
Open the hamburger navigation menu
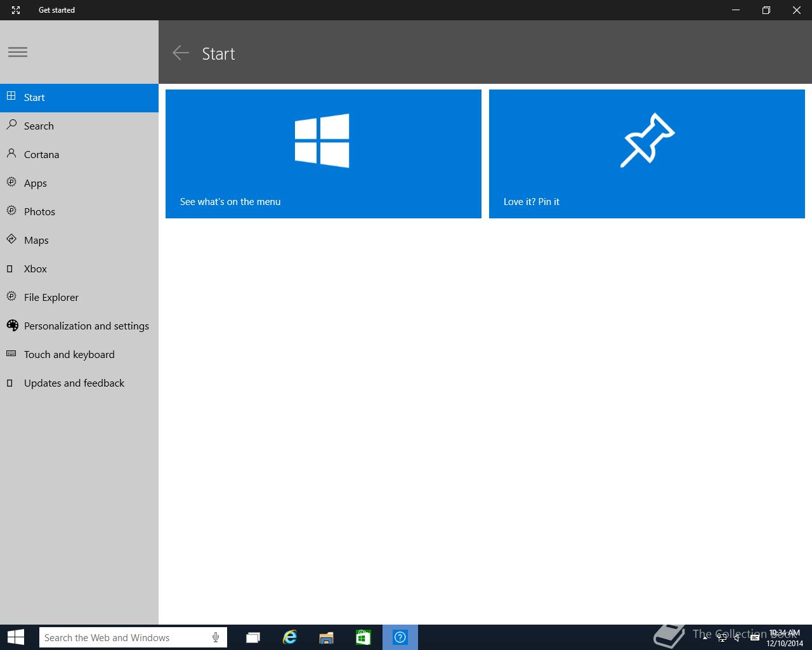tap(18, 52)
